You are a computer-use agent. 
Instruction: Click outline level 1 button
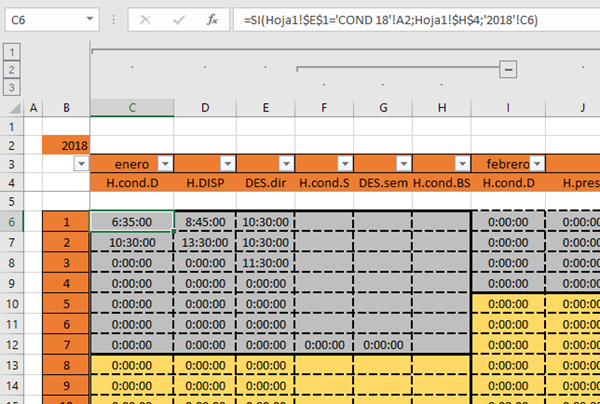pyautogui.click(x=11, y=51)
